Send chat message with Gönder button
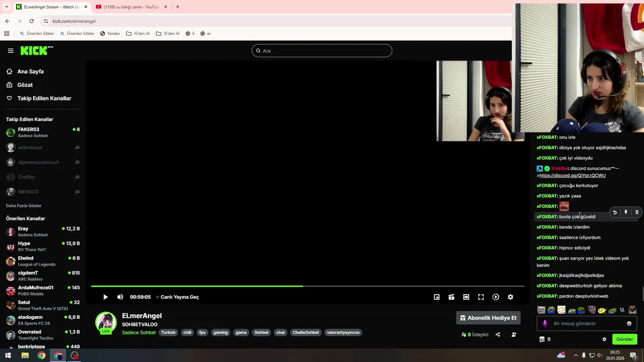The width and height of the screenshot is (644, 362). click(x=624, y=339)
